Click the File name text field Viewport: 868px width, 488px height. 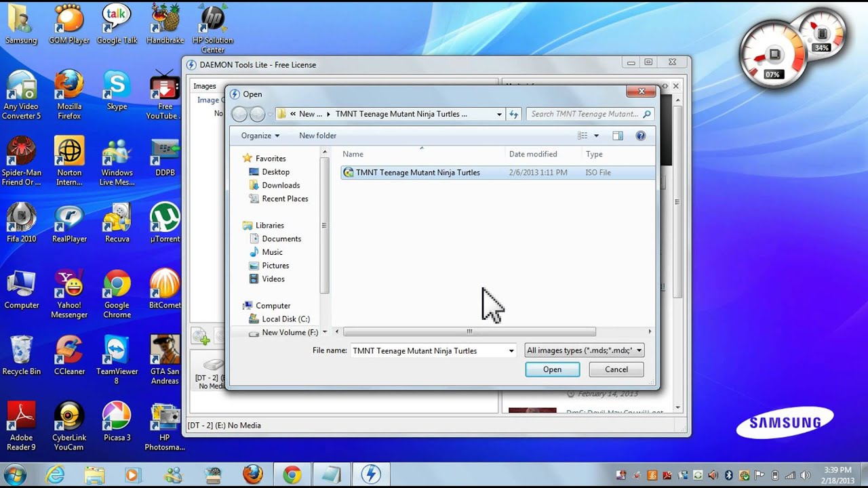coord(433,350)
